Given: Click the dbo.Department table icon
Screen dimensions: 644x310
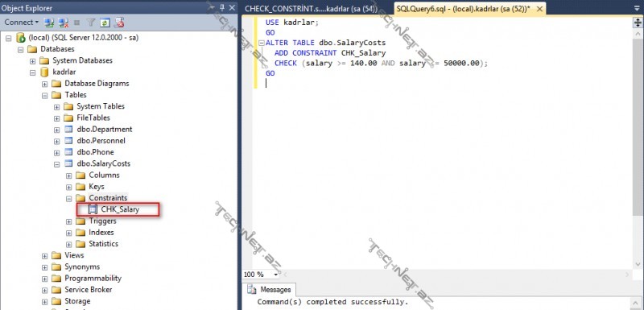Looking at the screenshot, I should (x=68, y=130).
